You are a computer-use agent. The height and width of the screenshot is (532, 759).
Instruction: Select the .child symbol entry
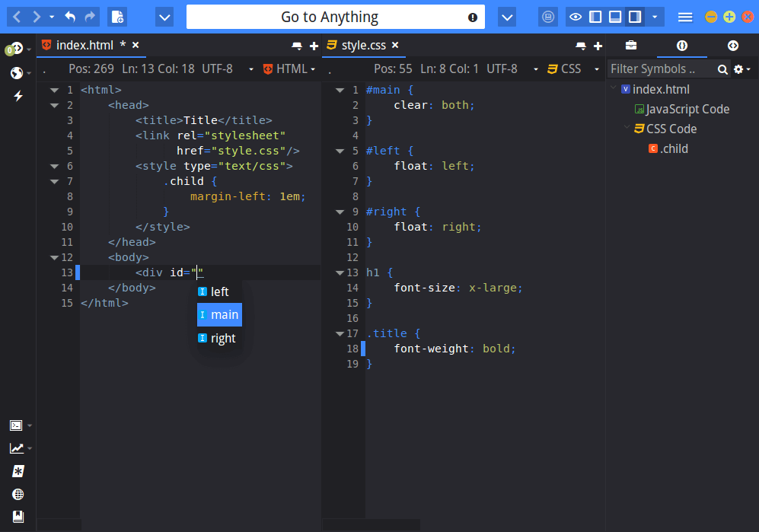pyautogui.click(x=668, y=148)
